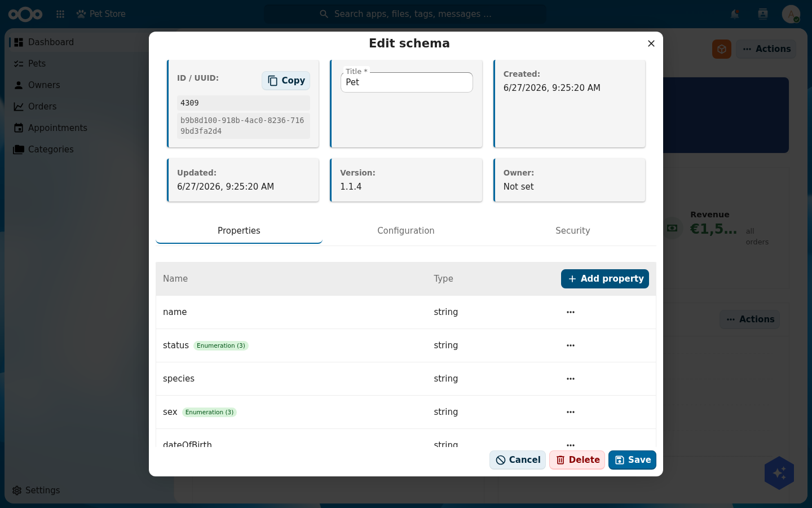Screen dimensions: 812x508
Task: Click the Settings gear icon
Action: coord(17,491)
